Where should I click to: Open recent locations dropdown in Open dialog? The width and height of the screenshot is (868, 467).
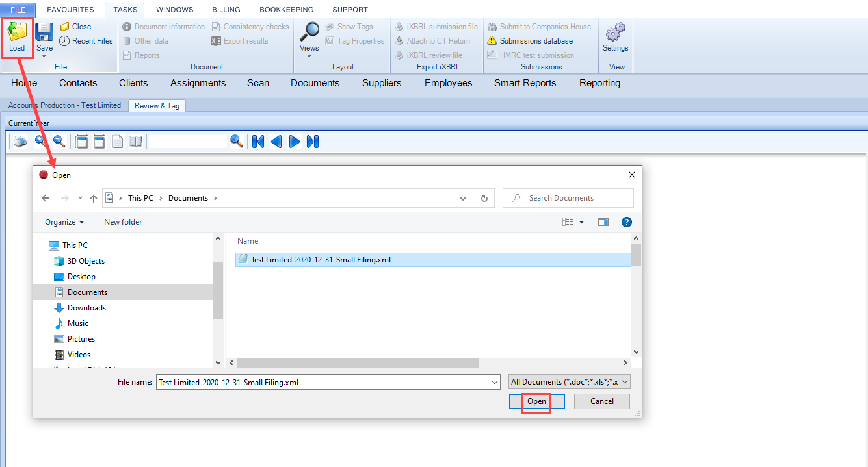click(x=80, y=198)
